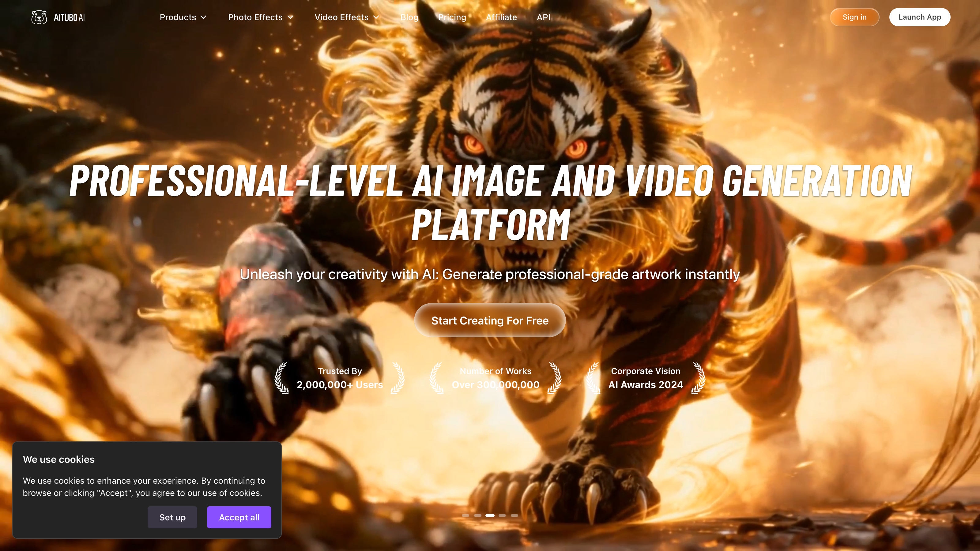Accept all cookies

(x=239, y=517)
